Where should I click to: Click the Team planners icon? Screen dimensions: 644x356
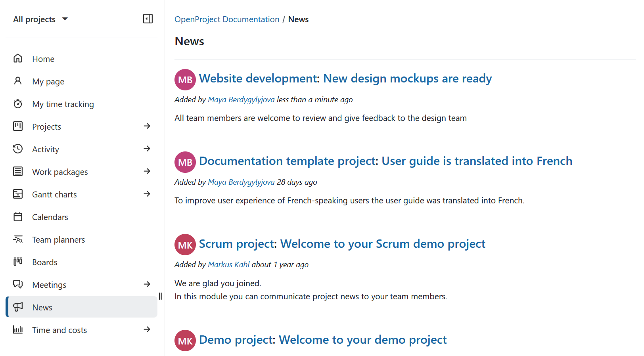18,239
